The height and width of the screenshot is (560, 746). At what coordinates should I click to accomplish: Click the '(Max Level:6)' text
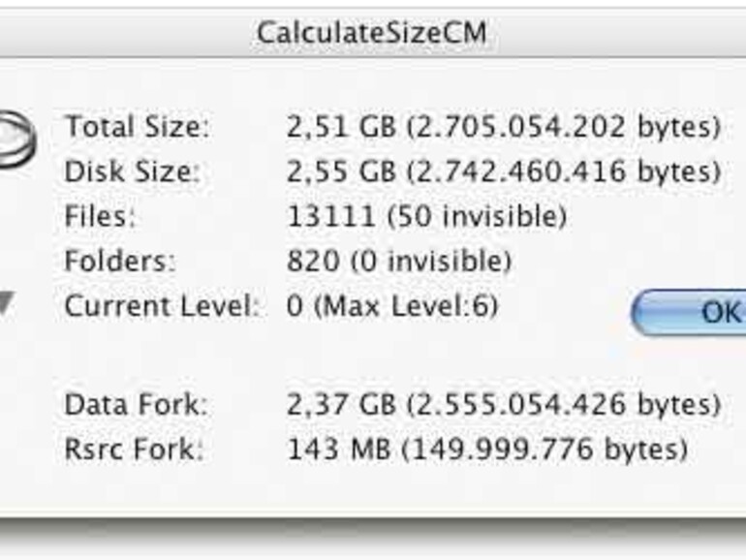(405, 307)
